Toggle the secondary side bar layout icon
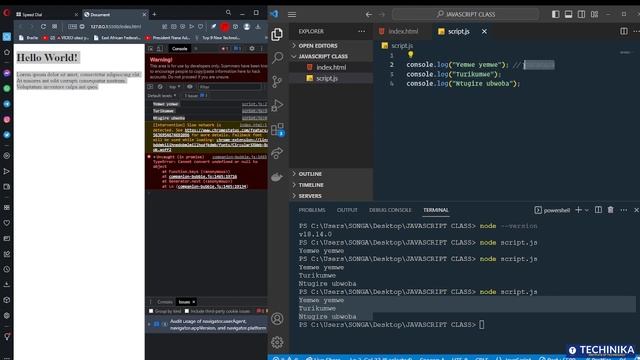Image resolution: width=640 pixels, height=360 pixels. tap(582, 14)
